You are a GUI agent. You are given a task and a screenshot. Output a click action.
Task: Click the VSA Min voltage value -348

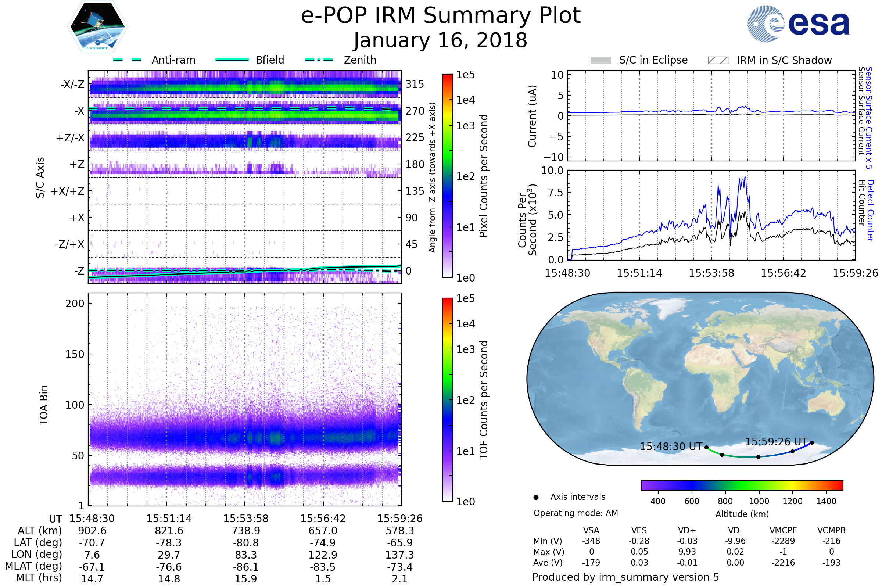(591, 541)
